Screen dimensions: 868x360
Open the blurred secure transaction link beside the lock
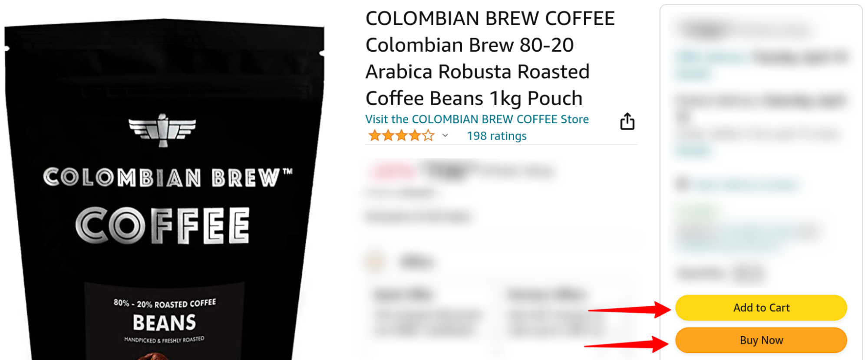point(747,184)
